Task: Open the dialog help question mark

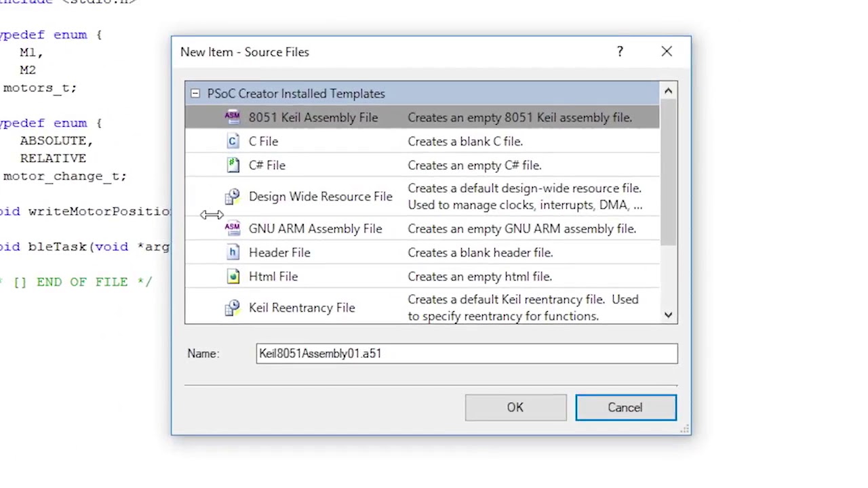Action: (x=620, y=52)
